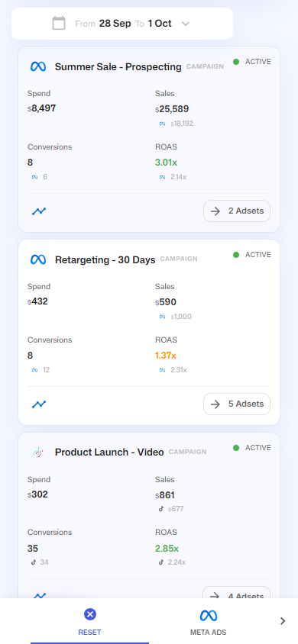Image resolution: width=298 pixels, height=644 pixels.
Task: Click the ACTIVE label on Product Launch
Action: click(x=258, y=448)
